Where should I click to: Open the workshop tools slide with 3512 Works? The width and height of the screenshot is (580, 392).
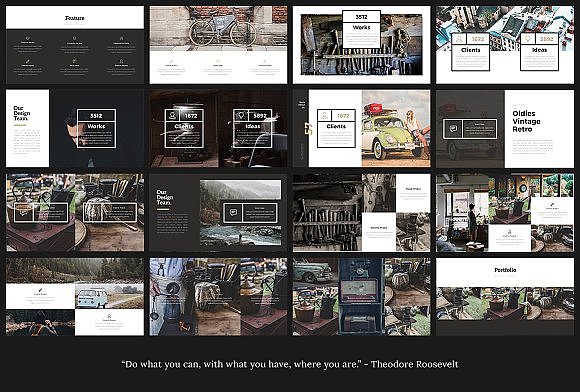[361, 45]
